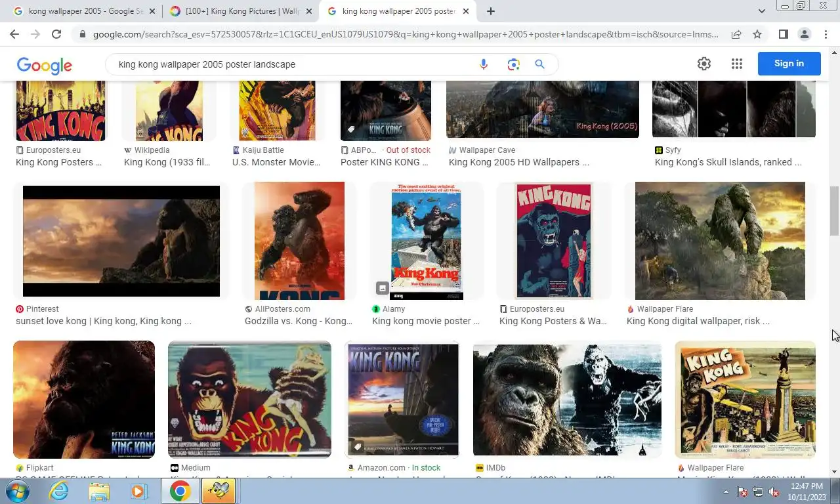Viewport: 840px width, 504px height.
Task: Click the page vertical scrollbar thumb
Action: click(x=834, y=210)
